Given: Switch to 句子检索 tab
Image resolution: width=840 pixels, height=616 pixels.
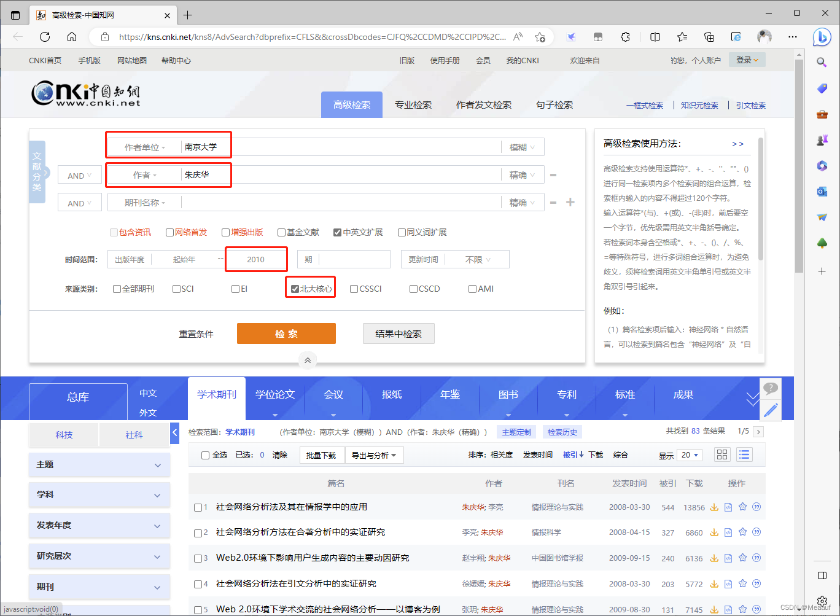Looking at the screenshot, I should click(554, 105).
